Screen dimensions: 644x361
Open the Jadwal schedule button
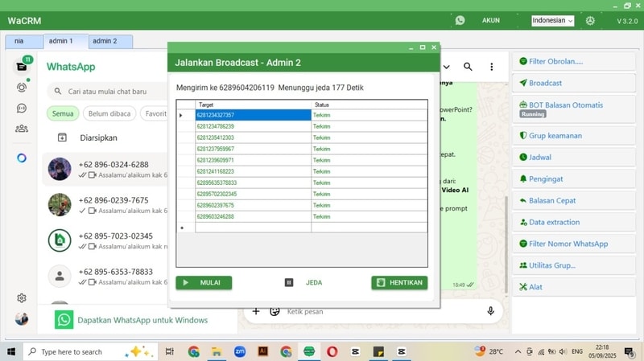pyautogui.click(x=574, y=157)
